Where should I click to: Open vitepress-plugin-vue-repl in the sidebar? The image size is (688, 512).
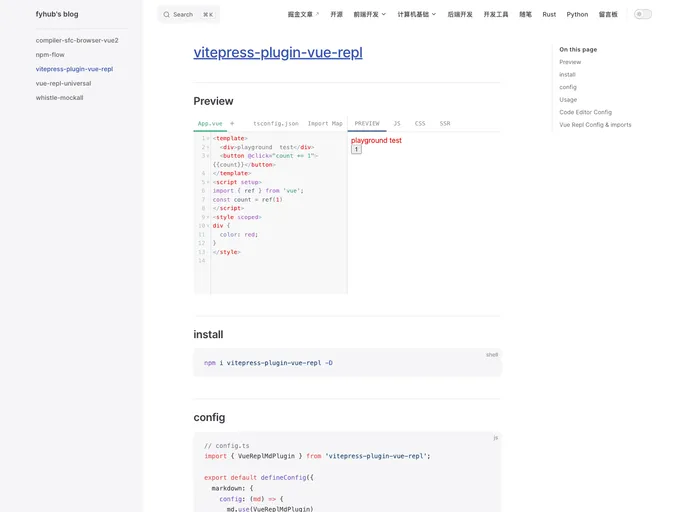click(74, 69)
